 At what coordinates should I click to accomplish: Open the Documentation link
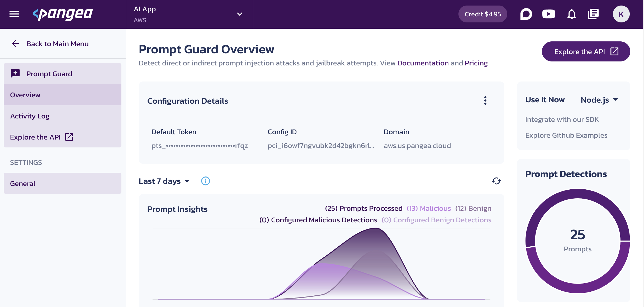point(423,63)
